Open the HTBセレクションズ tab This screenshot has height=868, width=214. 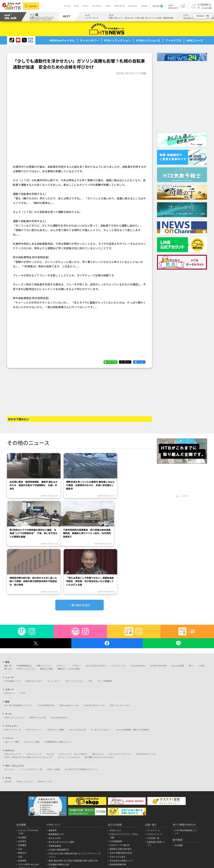point(148,40)
